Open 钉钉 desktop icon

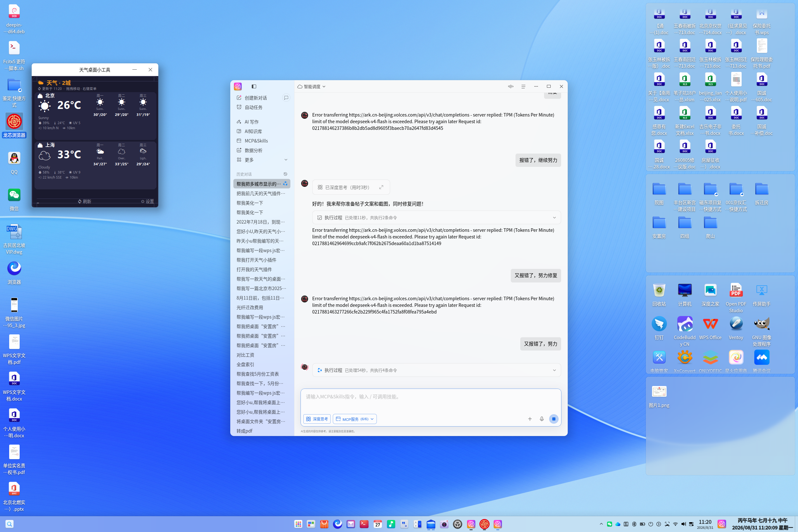point(659,328)
